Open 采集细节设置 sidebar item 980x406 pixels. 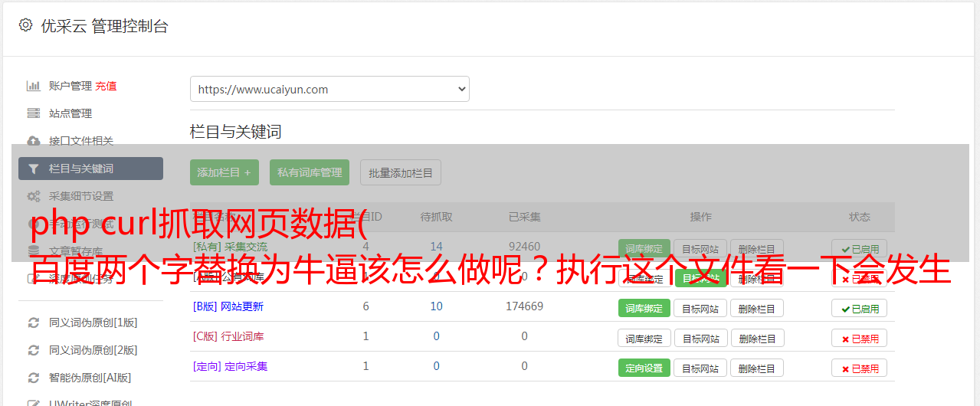80,196
